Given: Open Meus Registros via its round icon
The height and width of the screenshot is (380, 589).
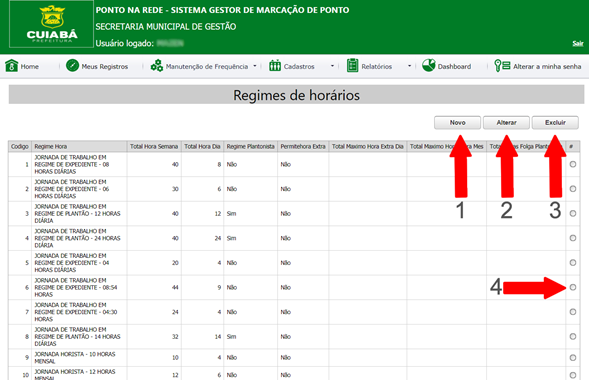Looking at the screenshot, I should (72, 65).
